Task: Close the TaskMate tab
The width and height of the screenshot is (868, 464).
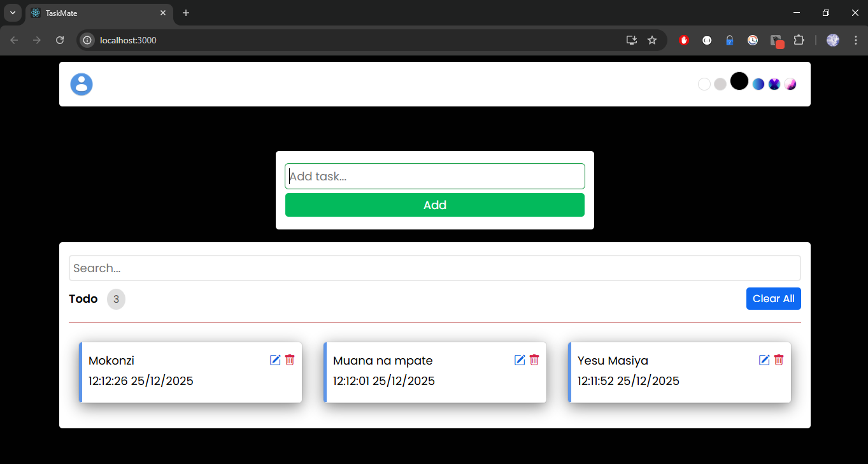Action: (x=164, y=13)
